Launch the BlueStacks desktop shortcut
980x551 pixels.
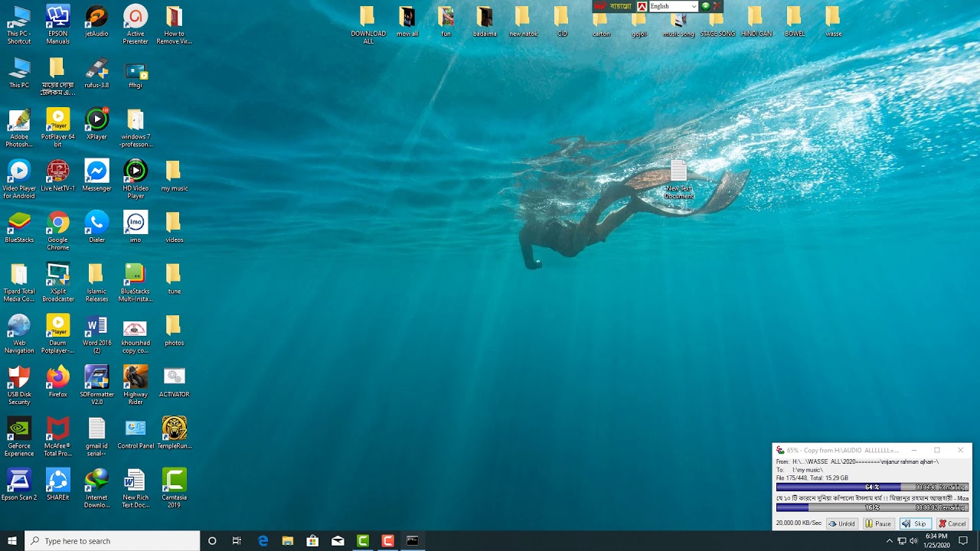[x=19, y=227]
